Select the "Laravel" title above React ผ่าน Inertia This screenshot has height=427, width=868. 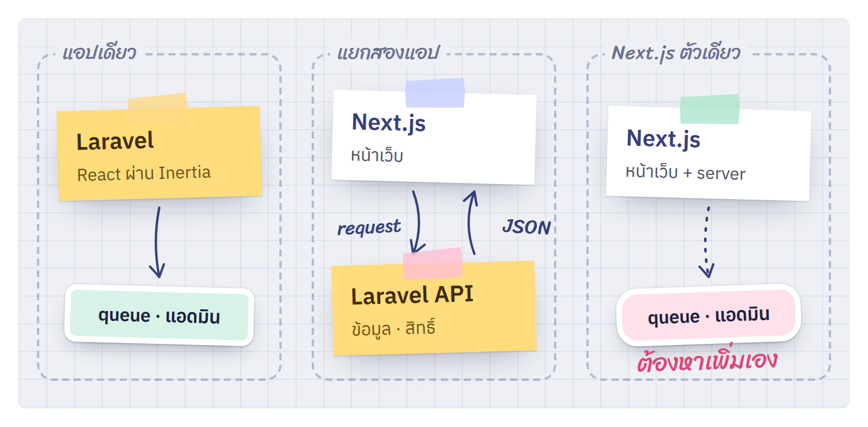coord(115,141)
